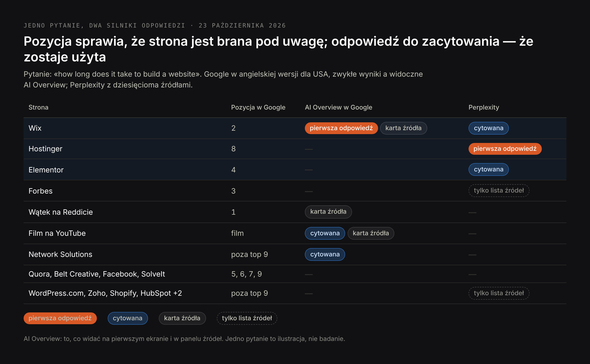Click Network Solutions' 'poza top 9' value

(250, 254)
